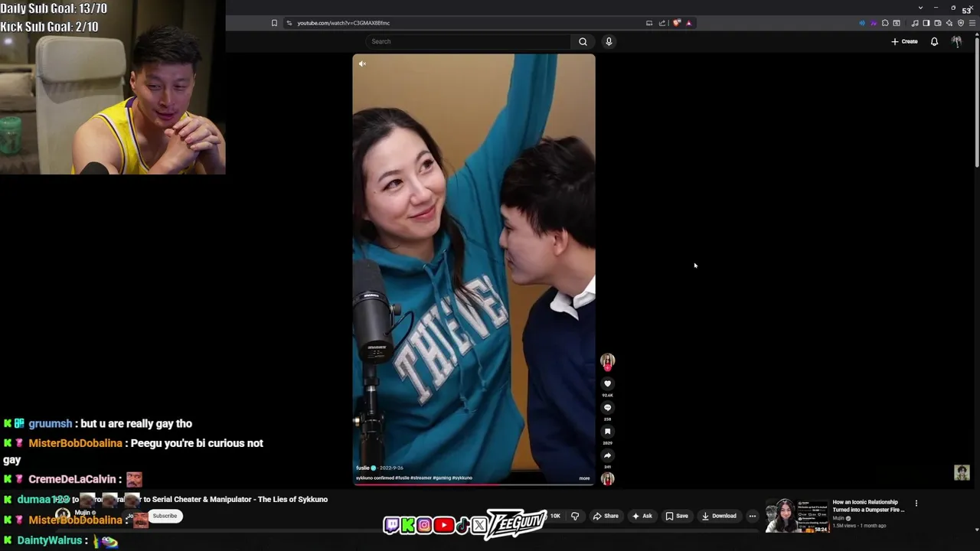
Task: Click the voice search microphone button
Action: 609,41
